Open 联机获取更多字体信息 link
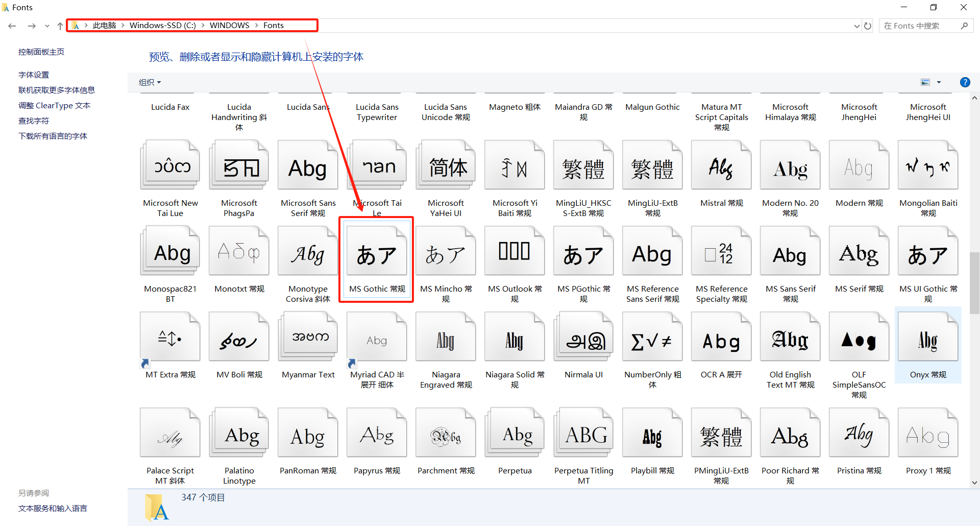This screenshot has width=980, height=526. click(57, 90)
